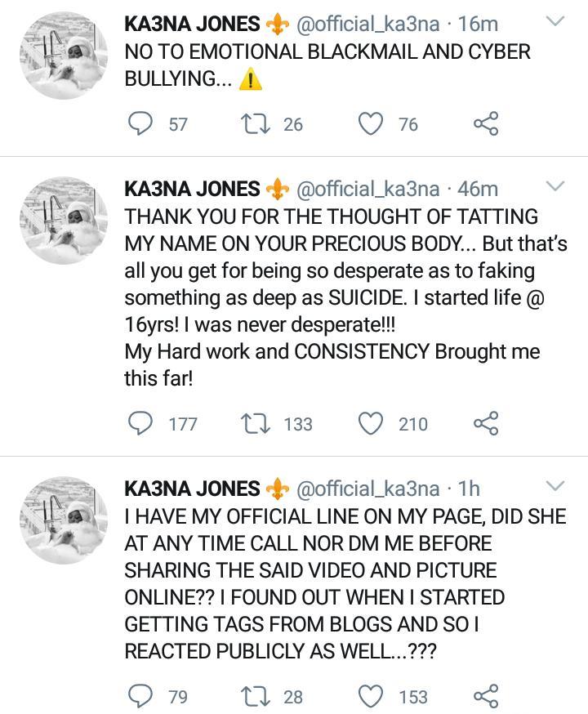Retweet the tweet with 133 retweets
Screen dimensions: 588x714
click(257, 423)
